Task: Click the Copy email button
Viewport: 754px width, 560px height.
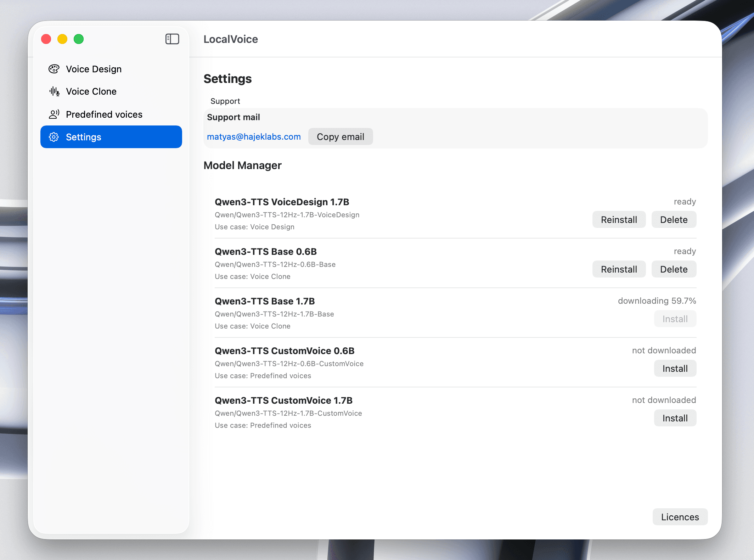Action: [341, 136]
